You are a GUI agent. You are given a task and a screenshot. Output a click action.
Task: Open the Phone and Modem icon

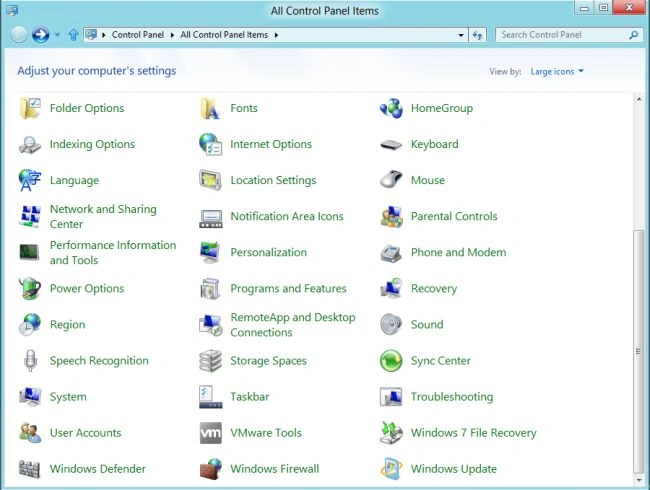coord(391,253)
